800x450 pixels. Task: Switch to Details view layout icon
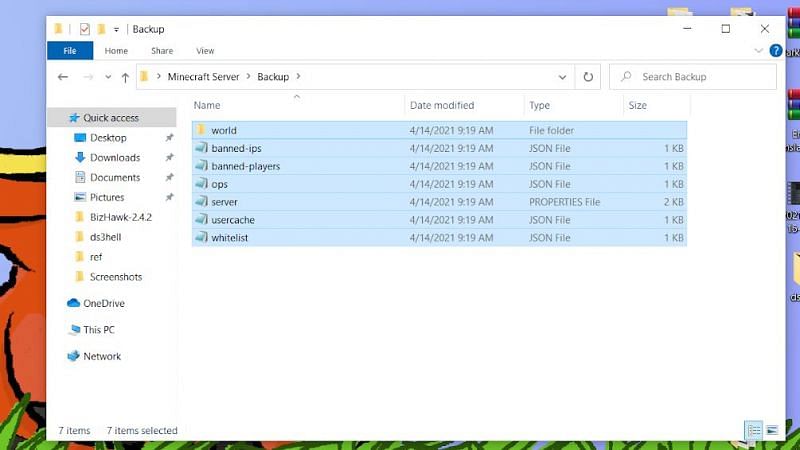point(754,431)
